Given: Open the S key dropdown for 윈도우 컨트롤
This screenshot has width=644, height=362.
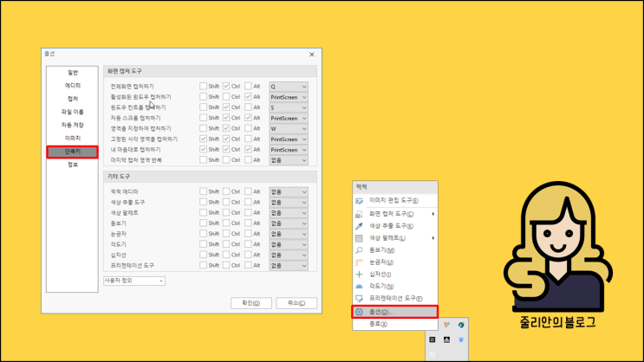Looking at the screenshot, I should (x=289, y=107).
